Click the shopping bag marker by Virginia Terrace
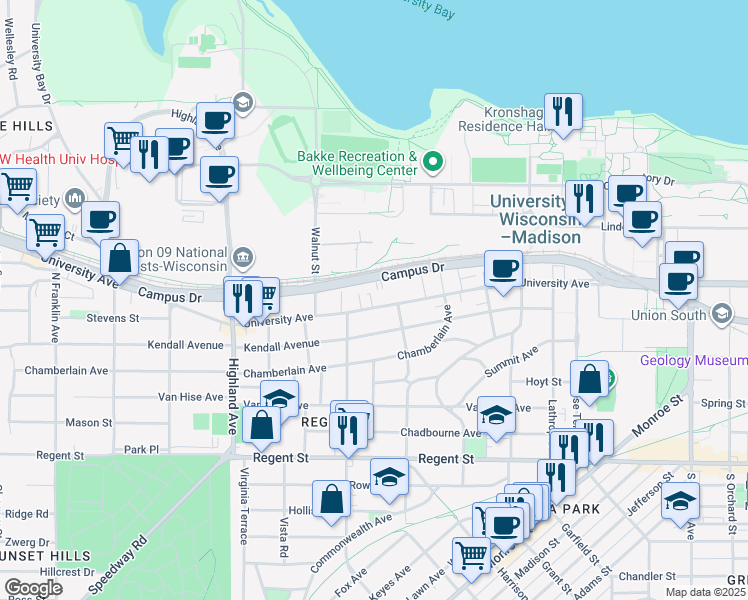Screen dimensions: 748x600 tap(261, 425)
